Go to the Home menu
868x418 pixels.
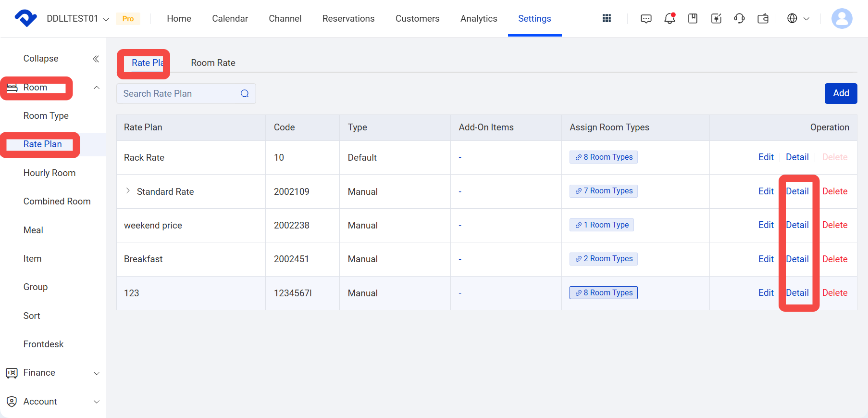tap(179, 18)
